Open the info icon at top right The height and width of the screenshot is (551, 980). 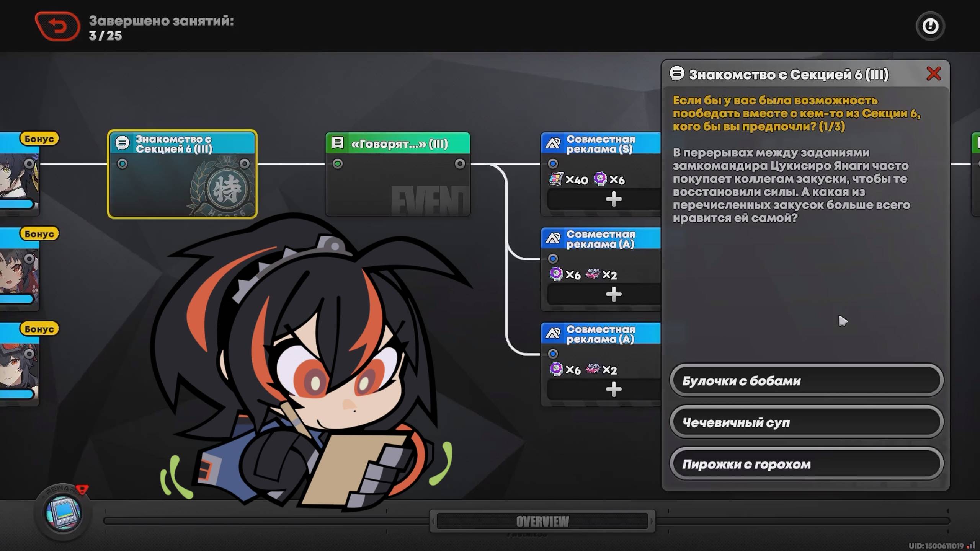930,26
